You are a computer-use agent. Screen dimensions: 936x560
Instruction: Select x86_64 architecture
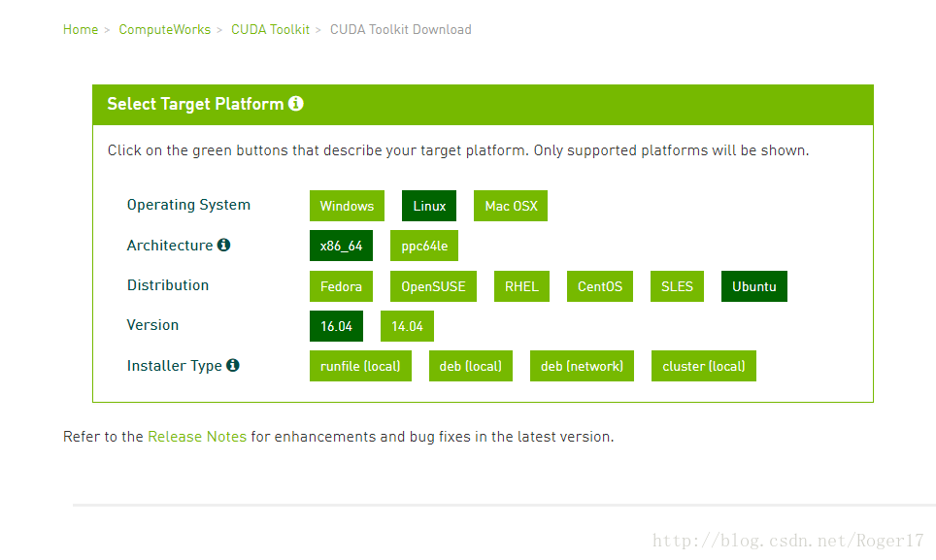click(341, 246)
